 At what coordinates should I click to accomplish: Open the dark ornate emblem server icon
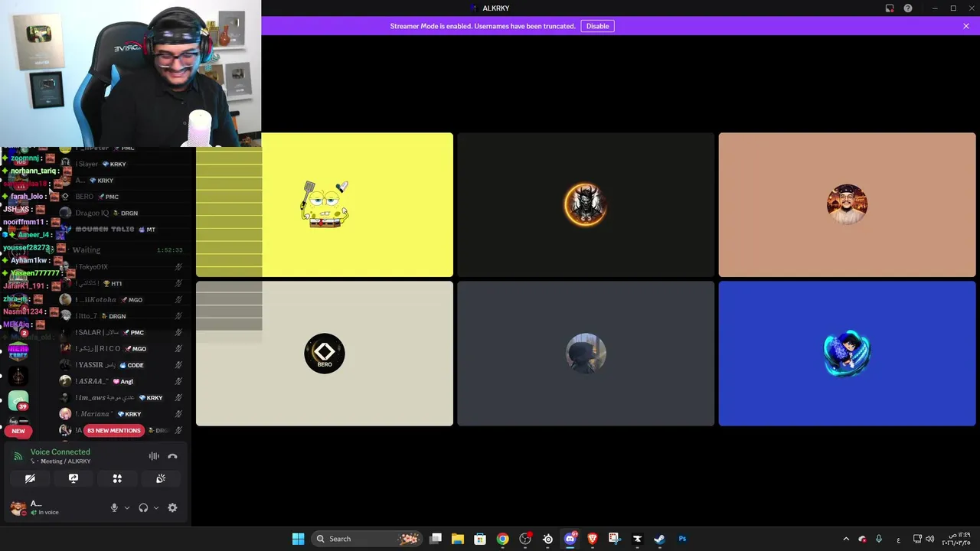click(x=18, y=376)
